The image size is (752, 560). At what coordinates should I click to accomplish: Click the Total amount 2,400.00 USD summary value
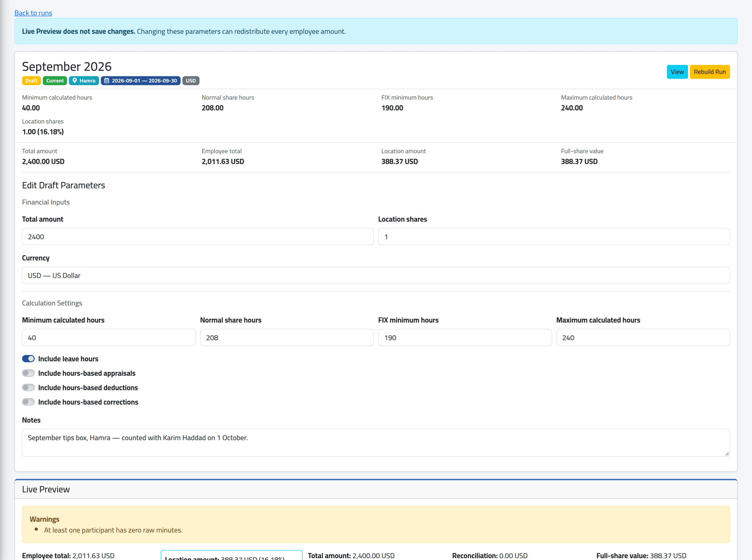pos(43,161)
